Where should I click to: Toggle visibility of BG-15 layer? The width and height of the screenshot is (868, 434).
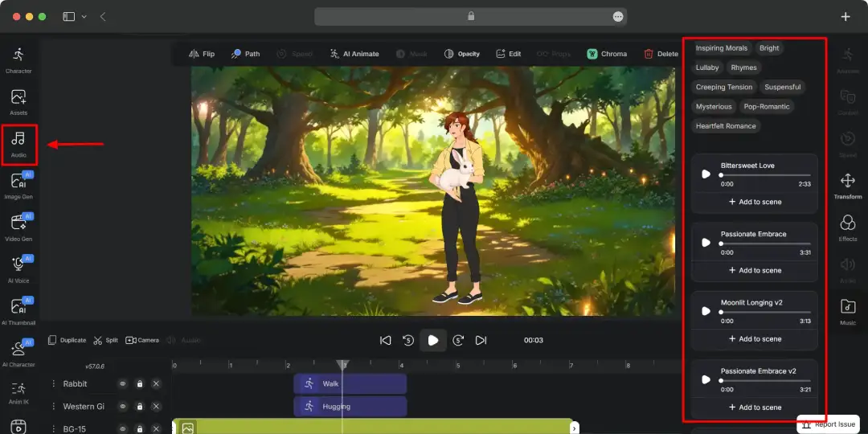point(123,429)
